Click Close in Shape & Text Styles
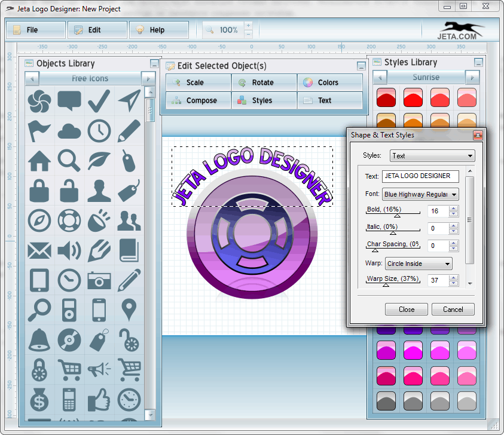 (x=407, y=310)
